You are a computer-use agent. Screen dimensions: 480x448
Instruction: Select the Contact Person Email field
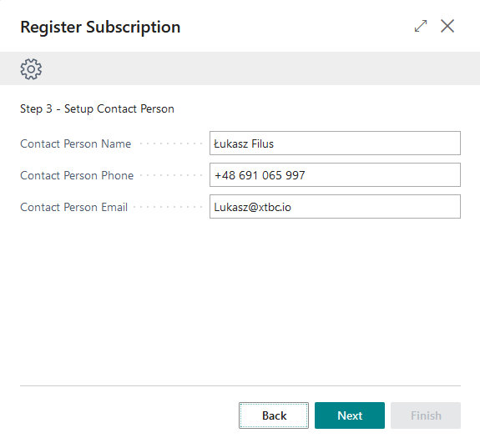pos(335,207)
